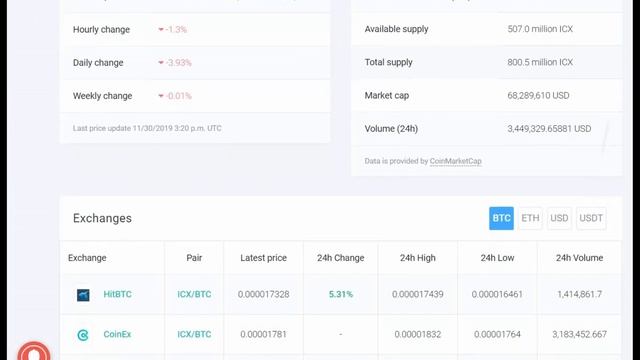Click the 800.5 million ICX value
The height and width of the screenshot is (360, 640).
(540, 62)
